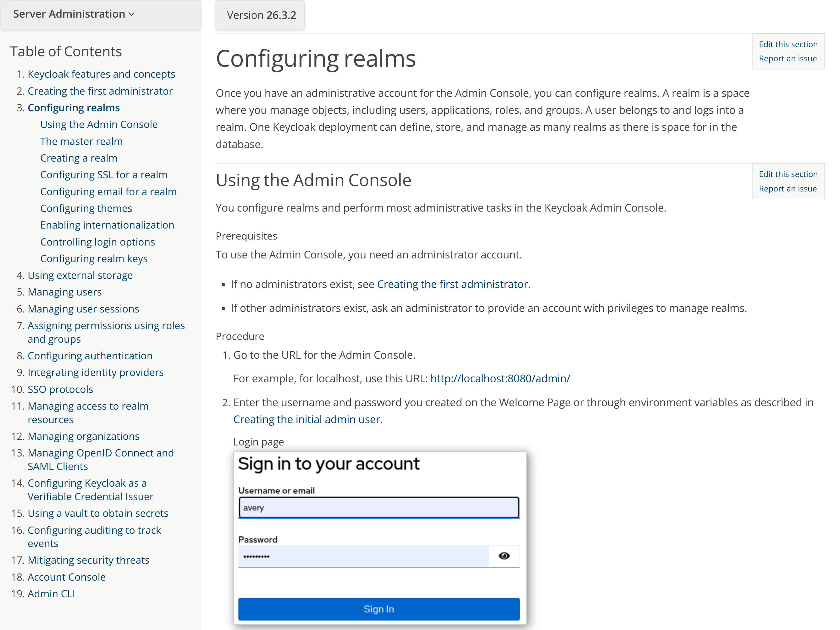840x630 pixels.
Task: Open Keycloak features and concepts chapter
Action: coord(102,74)
